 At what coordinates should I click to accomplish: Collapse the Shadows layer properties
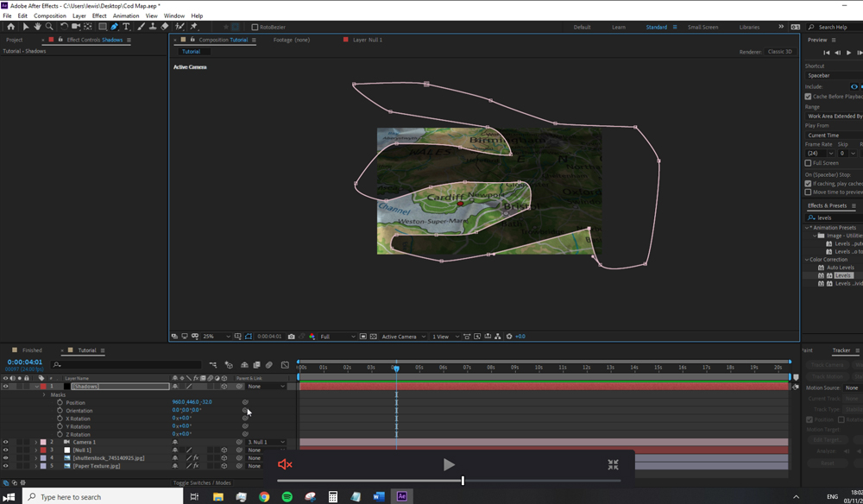tap(36, 387)
